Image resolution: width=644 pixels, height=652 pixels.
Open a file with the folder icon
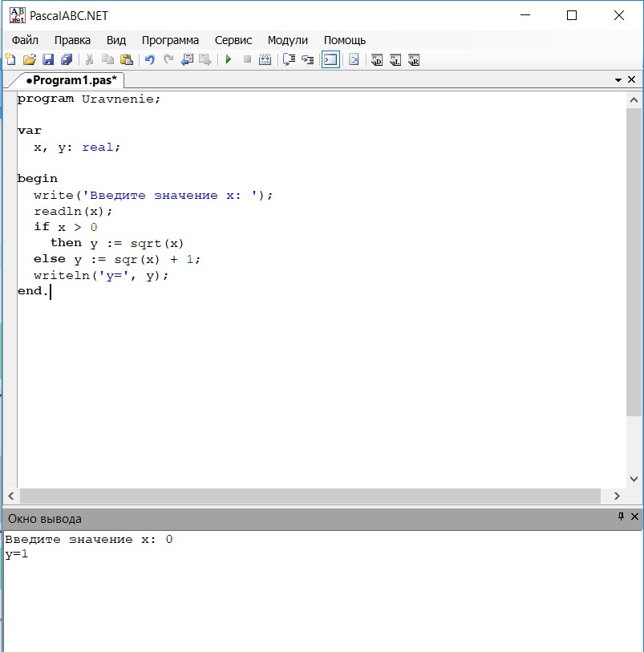click(29, 59)
